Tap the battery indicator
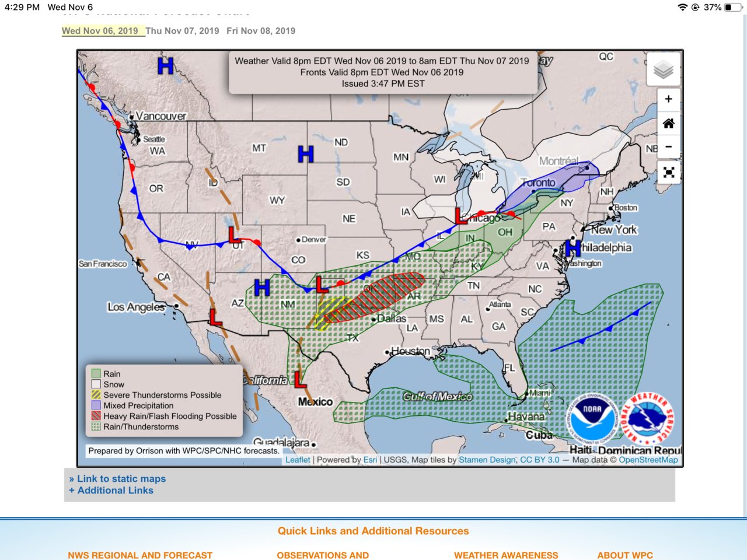Viewport: 747px width, 560px height. coord(734,7)
